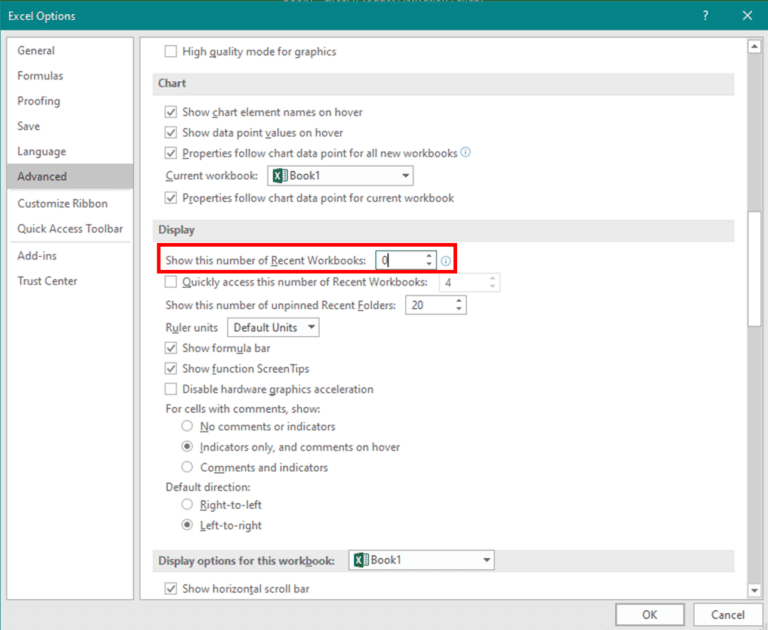Decrease the Recent Workbooks number with down arrow

tap(429, 265)
